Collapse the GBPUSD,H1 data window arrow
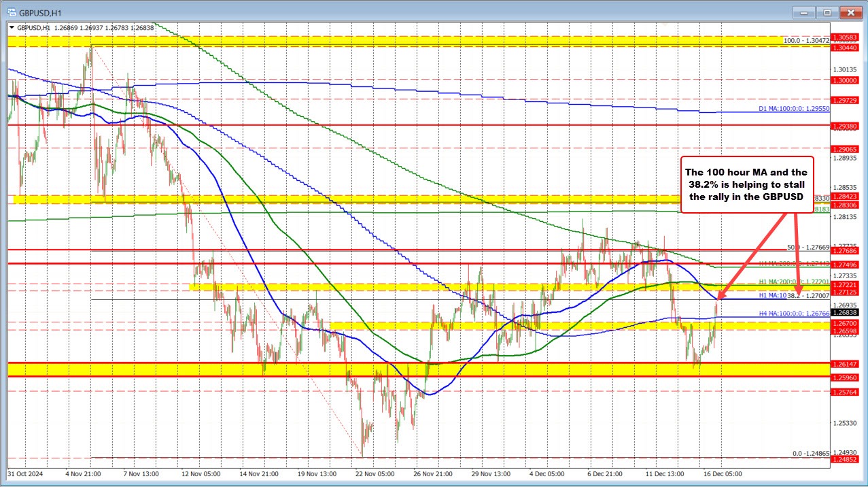 click(12, 28)
